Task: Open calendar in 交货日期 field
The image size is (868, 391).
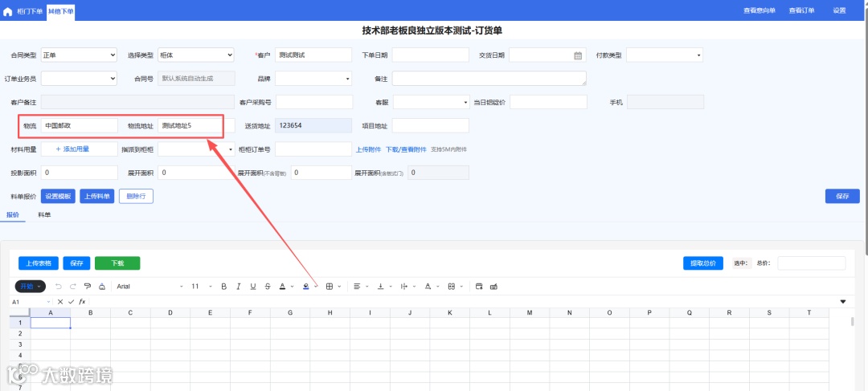Action: pyautogui.click(x=578, y=55)
